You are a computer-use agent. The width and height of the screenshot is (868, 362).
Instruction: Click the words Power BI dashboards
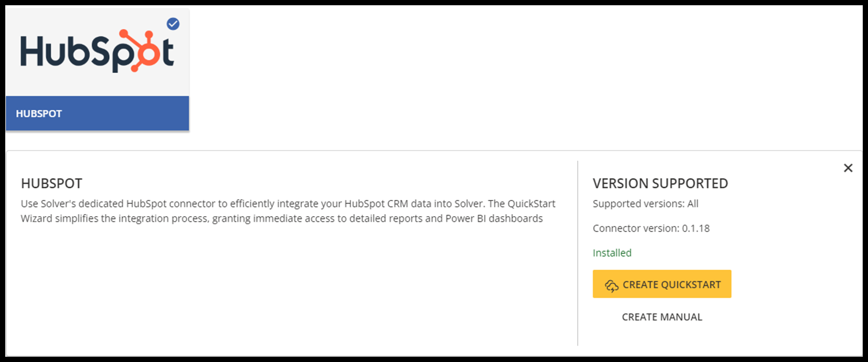click(x=494, y=218)
